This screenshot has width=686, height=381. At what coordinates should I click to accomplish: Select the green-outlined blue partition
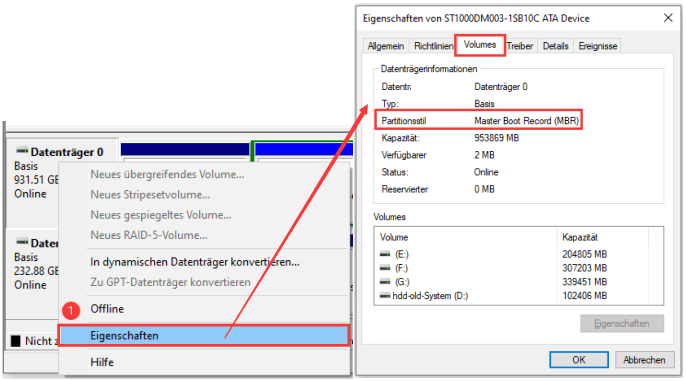(x=304, y=150)
